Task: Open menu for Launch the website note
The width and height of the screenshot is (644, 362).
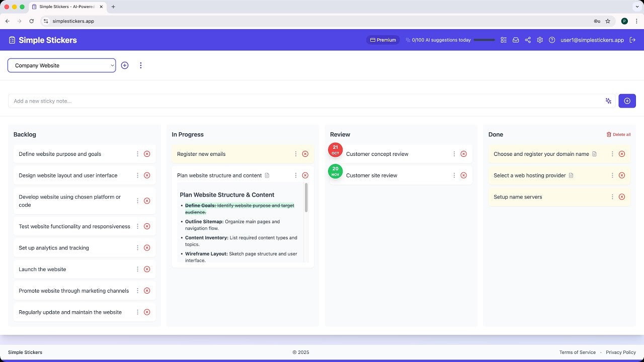Action: click(137, 269)
